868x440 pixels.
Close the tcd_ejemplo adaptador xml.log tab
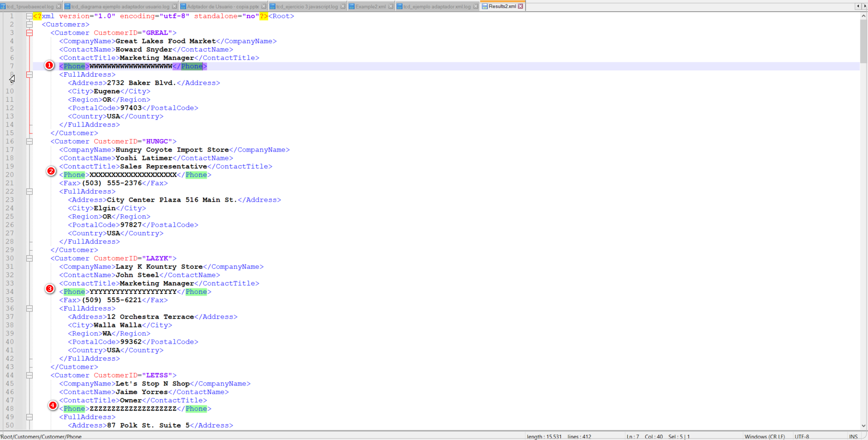[476, 6]
